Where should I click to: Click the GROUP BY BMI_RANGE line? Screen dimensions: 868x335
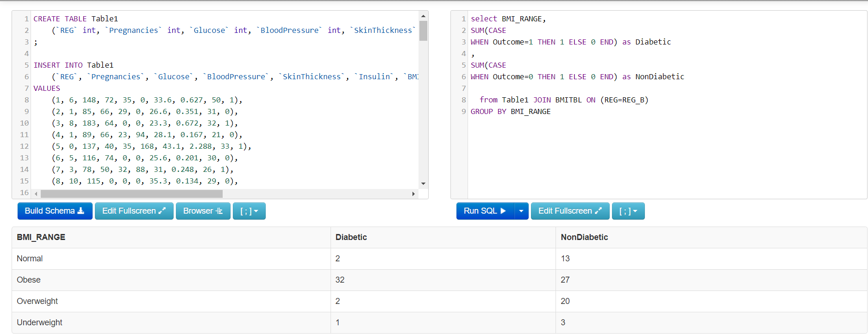(x=511, y=112)
